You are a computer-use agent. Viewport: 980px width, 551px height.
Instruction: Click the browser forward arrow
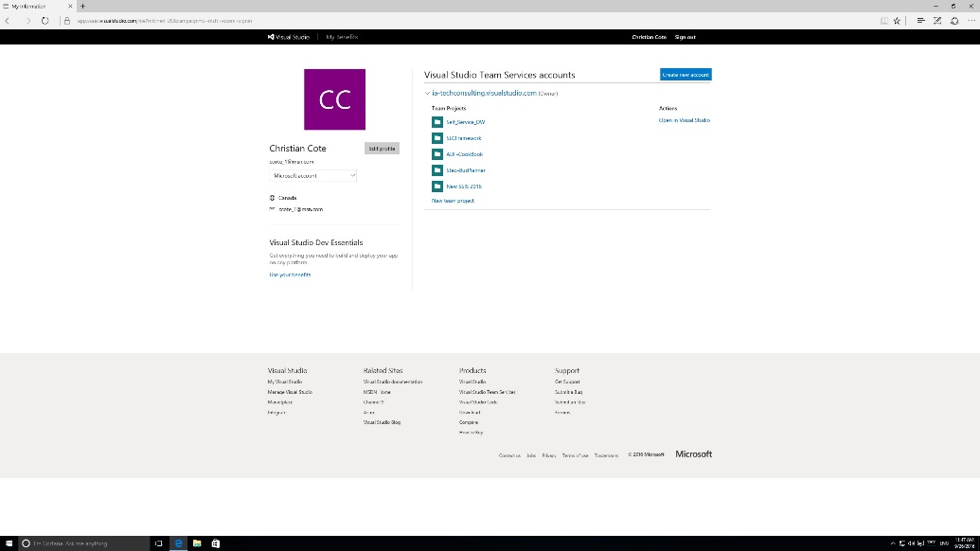(x=27, y=21)
